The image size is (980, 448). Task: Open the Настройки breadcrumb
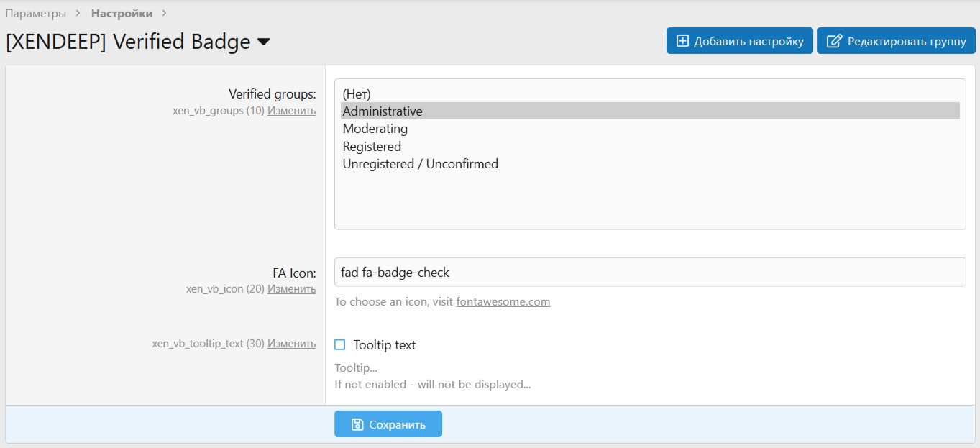pyautogui.click(x=122, y=13)
